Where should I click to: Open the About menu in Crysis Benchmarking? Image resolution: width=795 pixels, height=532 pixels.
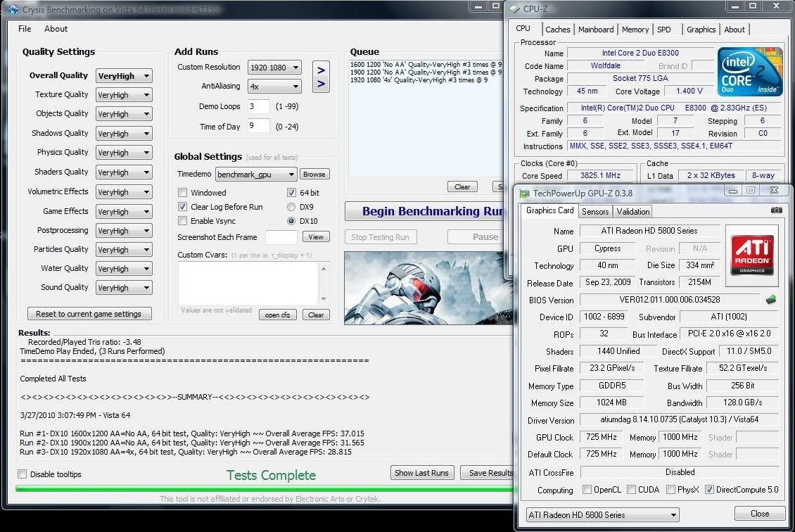[56, 29]
